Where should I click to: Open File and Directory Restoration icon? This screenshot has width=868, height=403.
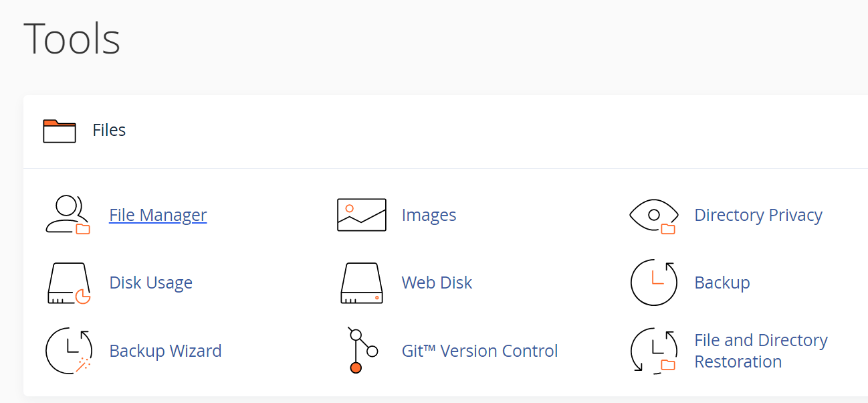point(654,350)
